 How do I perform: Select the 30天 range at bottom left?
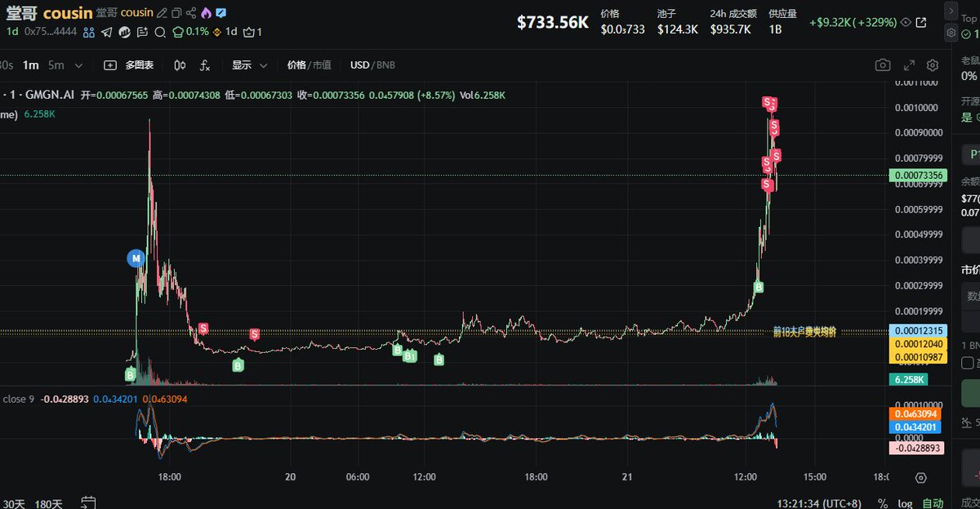coord(13,503)
